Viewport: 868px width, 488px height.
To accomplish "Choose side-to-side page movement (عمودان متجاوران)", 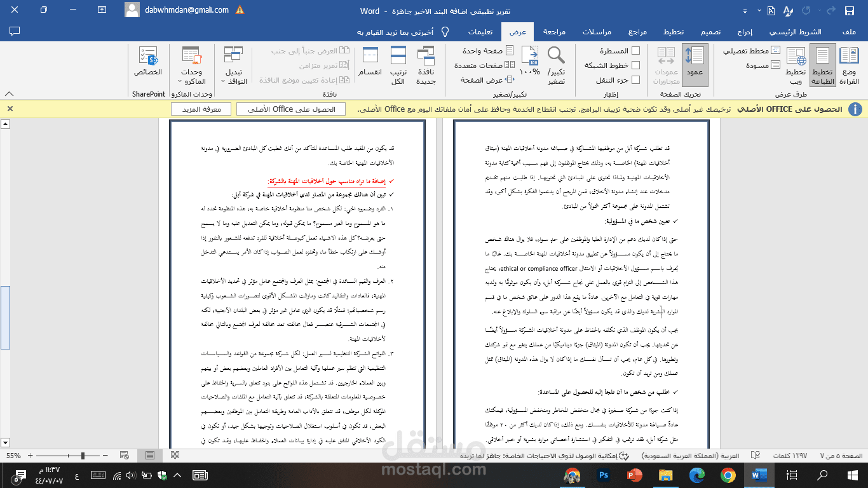I will click(667, 65).
